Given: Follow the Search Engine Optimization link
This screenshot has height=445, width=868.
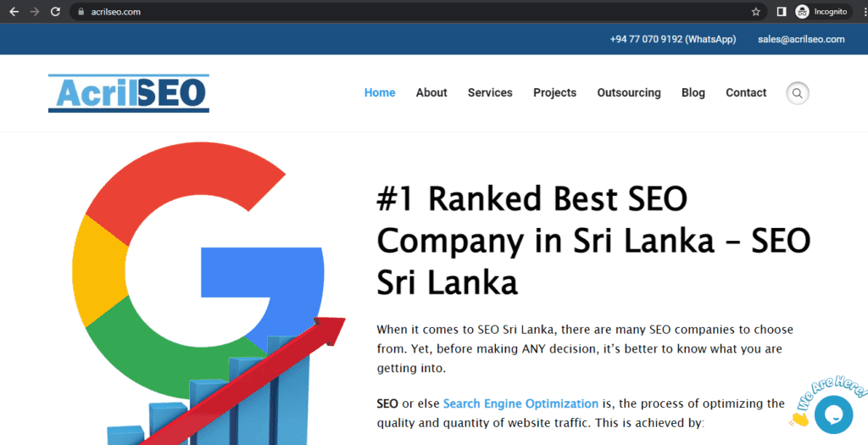Looking at the screenshot, I should point(520,403).
